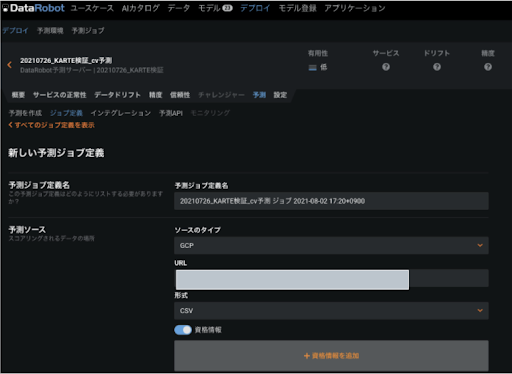The width and height of the screenshot is (512, 374).
Task: Switch to the 信頼性 tab
Action: click(x=180, y=95)
